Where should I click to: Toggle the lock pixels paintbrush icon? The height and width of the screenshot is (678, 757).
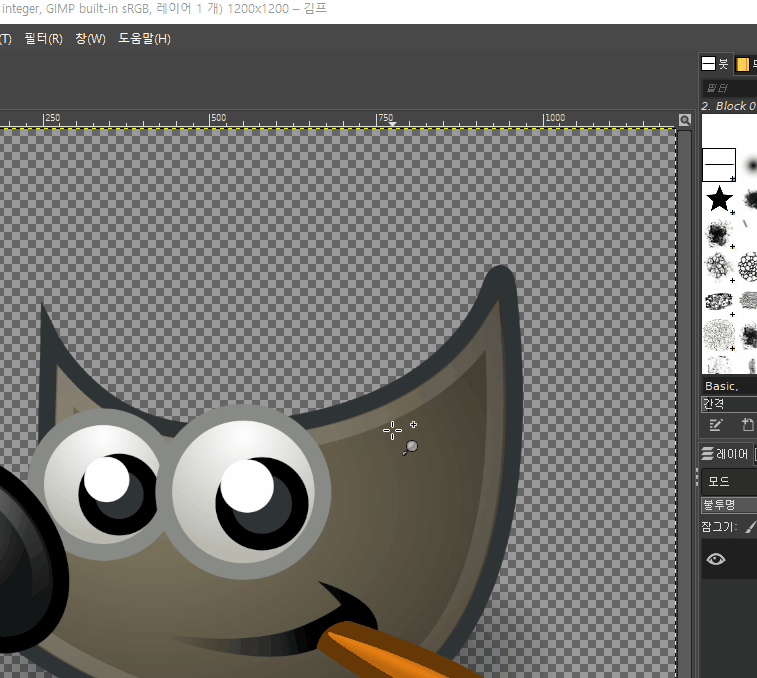[751, 526]
